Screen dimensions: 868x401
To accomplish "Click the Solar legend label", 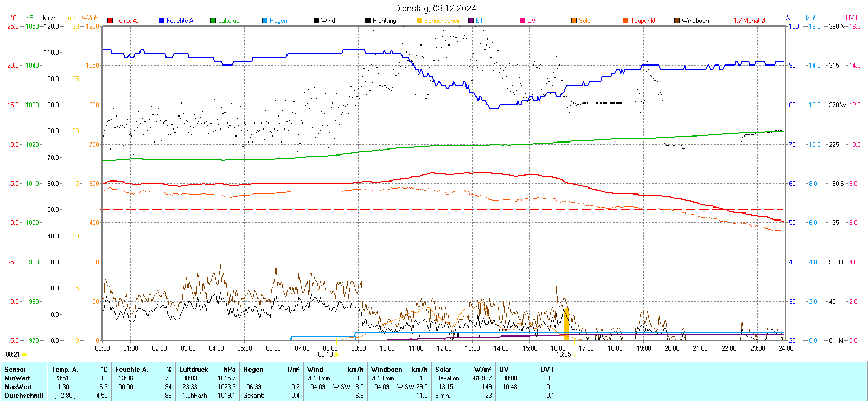I will (x=585, y=21).
